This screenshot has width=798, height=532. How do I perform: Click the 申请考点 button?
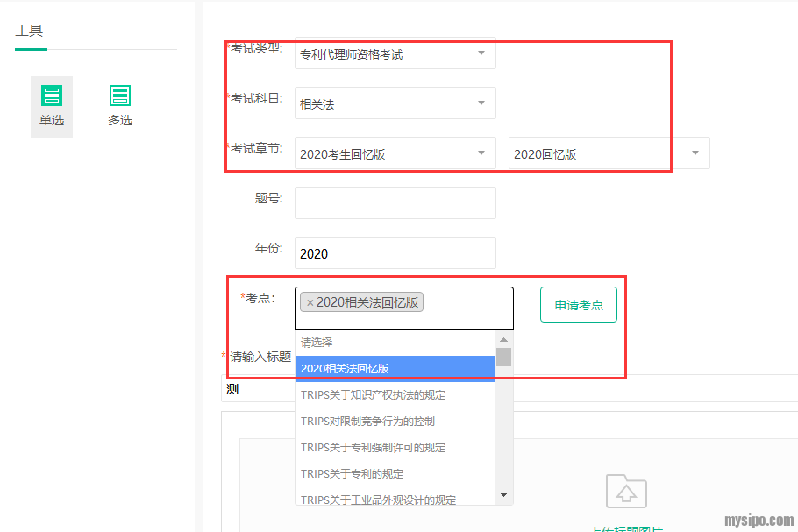pos(579,305)
